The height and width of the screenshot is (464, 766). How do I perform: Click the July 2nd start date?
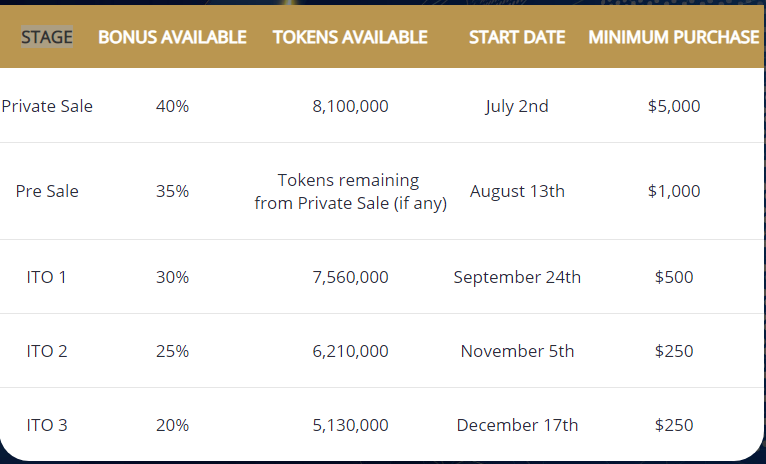[517, 106]
